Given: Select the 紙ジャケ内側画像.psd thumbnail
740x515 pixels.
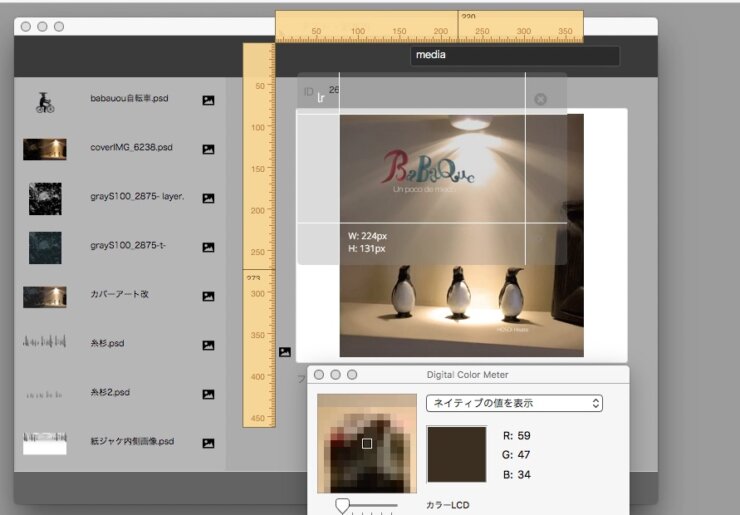Looking at the screenshot, I should click(45, 444).
